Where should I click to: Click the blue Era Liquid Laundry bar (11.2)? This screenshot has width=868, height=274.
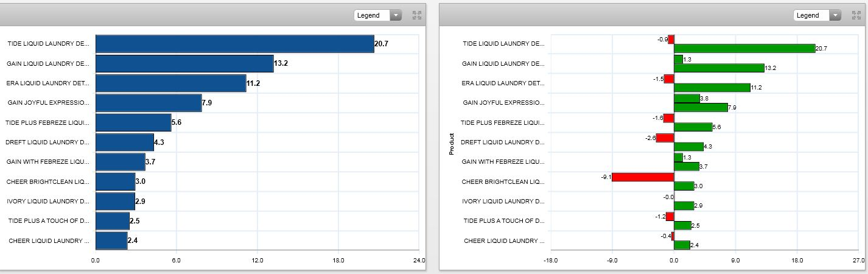(170, 83)
